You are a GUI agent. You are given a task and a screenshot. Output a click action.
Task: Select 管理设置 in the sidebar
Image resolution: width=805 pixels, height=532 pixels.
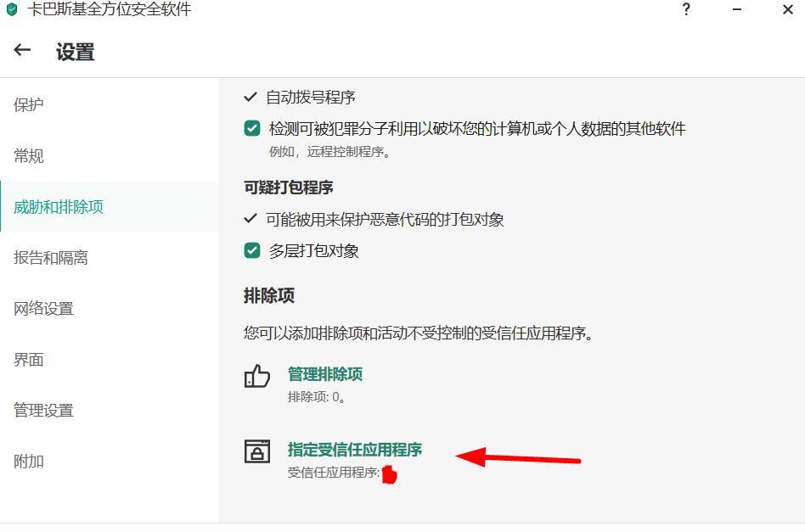click(43, 411)
